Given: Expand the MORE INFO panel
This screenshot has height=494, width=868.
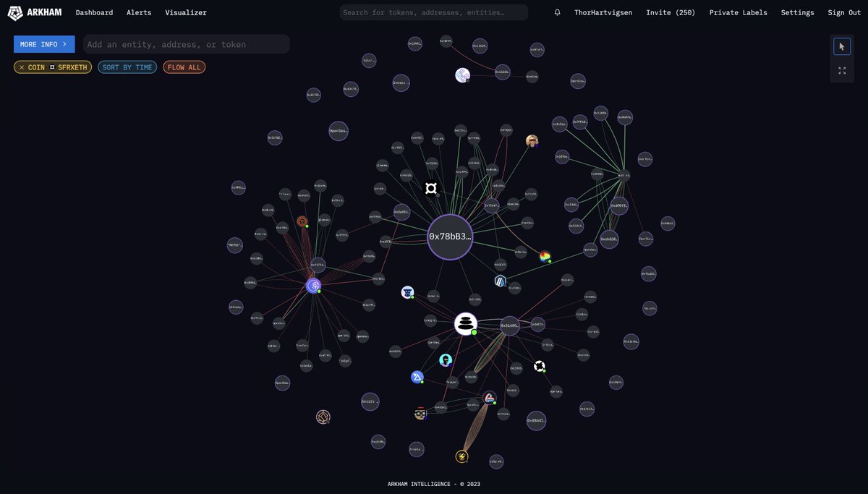Looking at the screenshot, I should click(x=44, y=44).
